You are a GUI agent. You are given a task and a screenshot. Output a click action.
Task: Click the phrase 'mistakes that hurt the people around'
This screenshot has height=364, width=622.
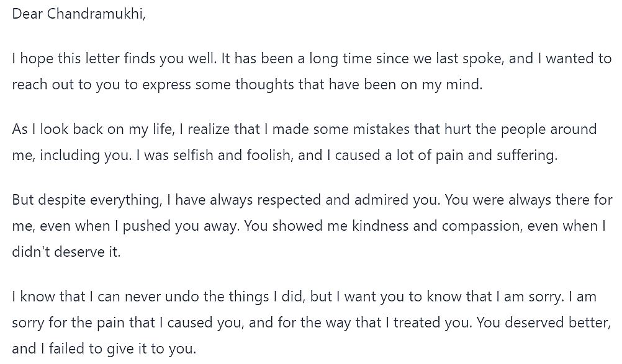click(475, 129)
